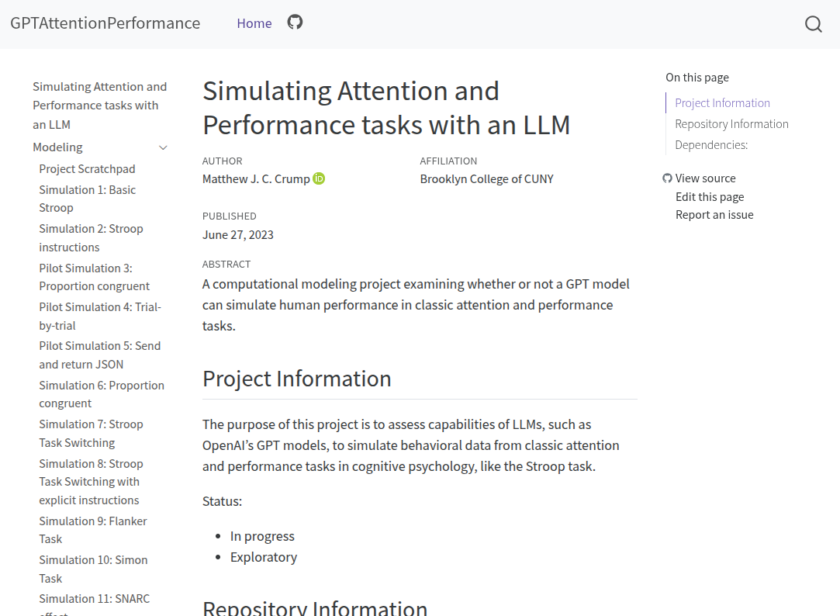Viewport: 840px width, 616px height.
Task: Click the GPTAttentionPerformance site title
Action: pyautogui.click(x=105, y=23)
